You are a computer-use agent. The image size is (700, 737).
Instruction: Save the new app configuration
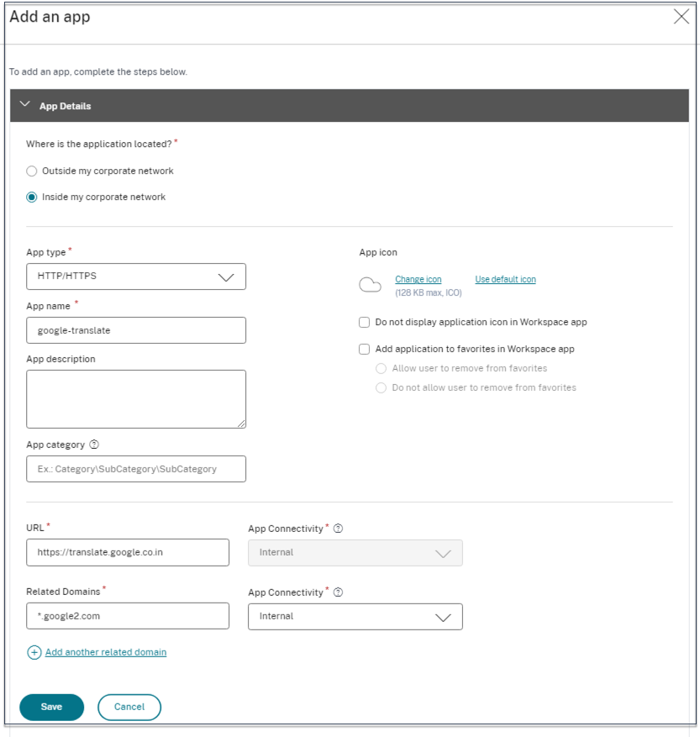51,707
